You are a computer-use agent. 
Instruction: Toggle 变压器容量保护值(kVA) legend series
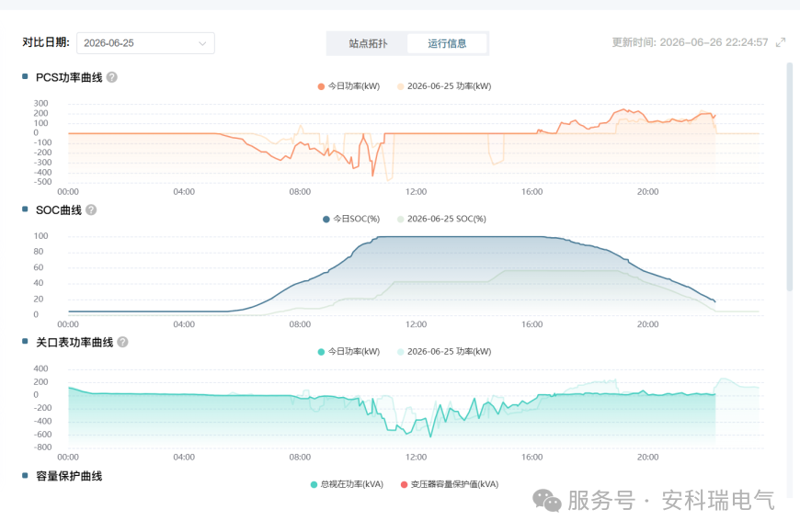click(x=450, y=484)
